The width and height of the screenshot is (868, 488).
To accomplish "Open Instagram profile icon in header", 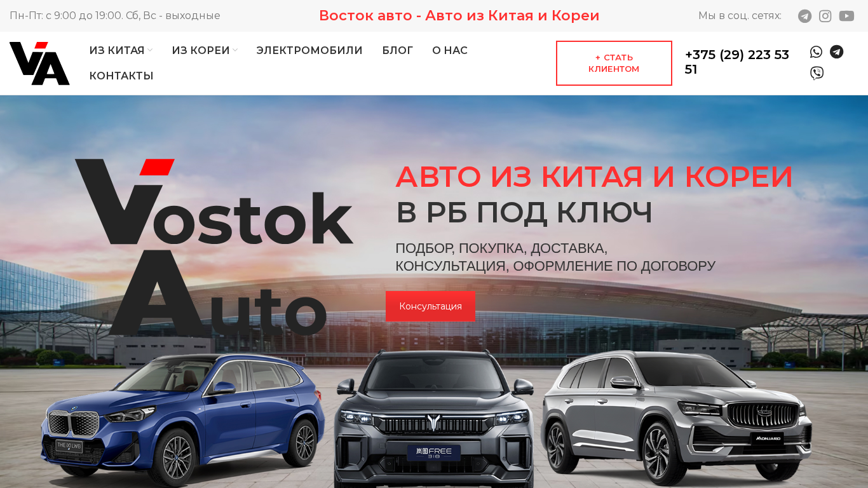I will pyautogui.click(x=825, y=16).
